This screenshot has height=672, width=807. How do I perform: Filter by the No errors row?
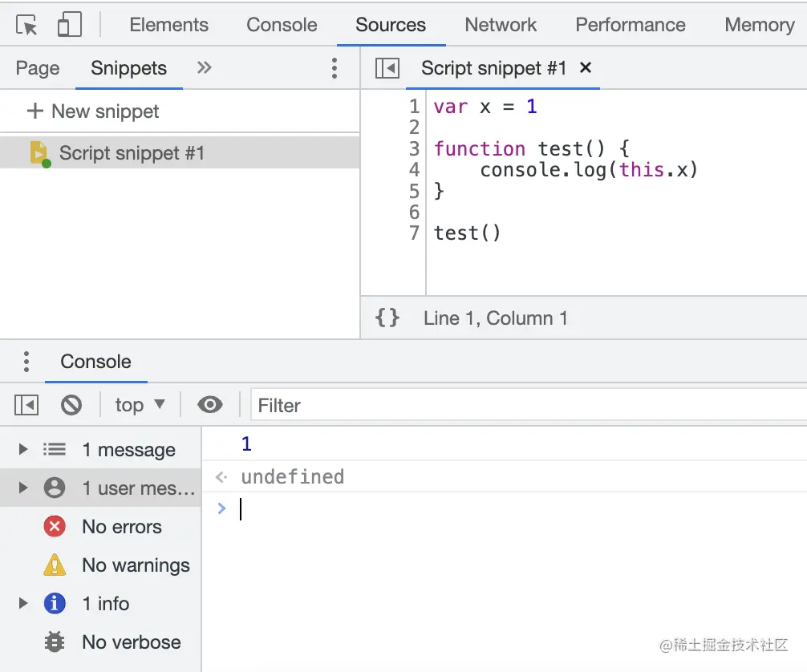click(x=100, y=526)
